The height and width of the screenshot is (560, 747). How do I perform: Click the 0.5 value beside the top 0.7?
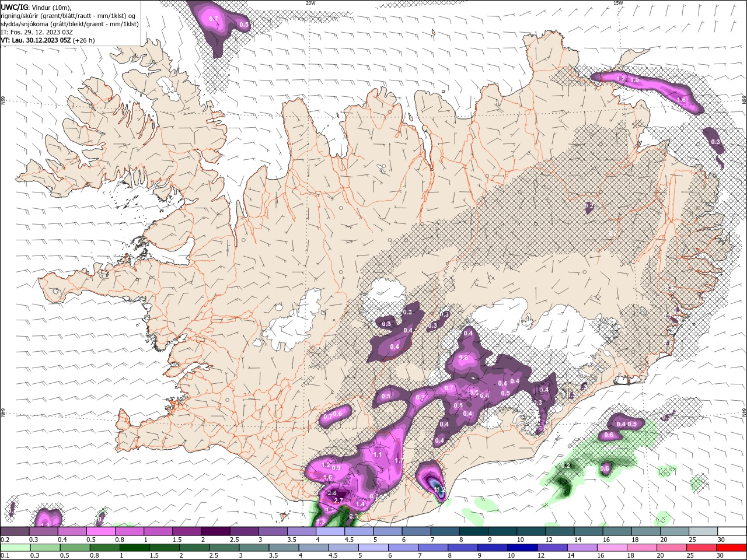point(244,24)
